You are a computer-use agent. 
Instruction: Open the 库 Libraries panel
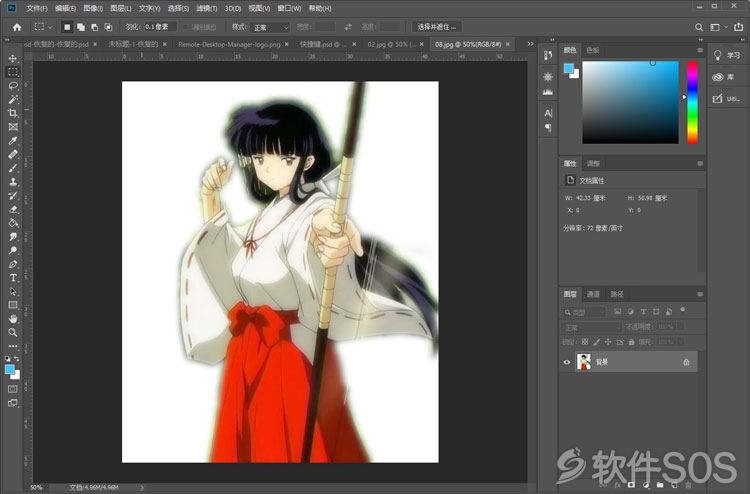(x=724, y=77)
